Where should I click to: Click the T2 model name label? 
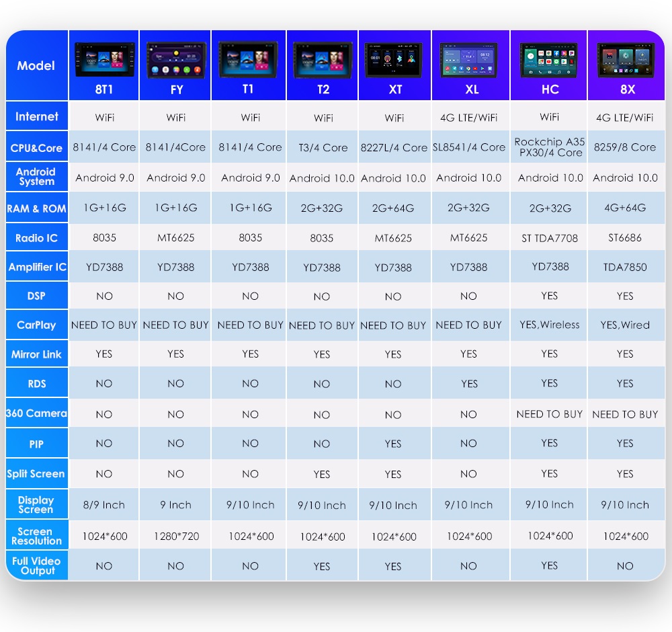tap(323, 89)
